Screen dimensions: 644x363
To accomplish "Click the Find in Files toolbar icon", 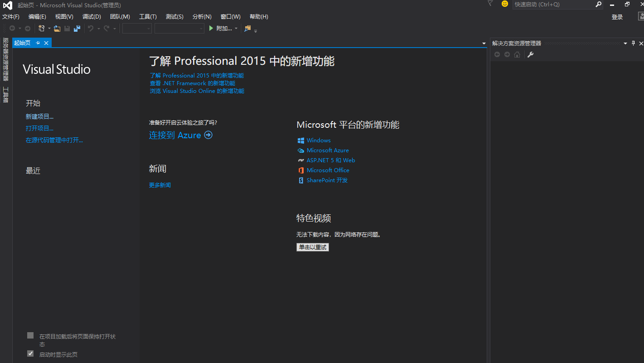I will pos(247,29).
